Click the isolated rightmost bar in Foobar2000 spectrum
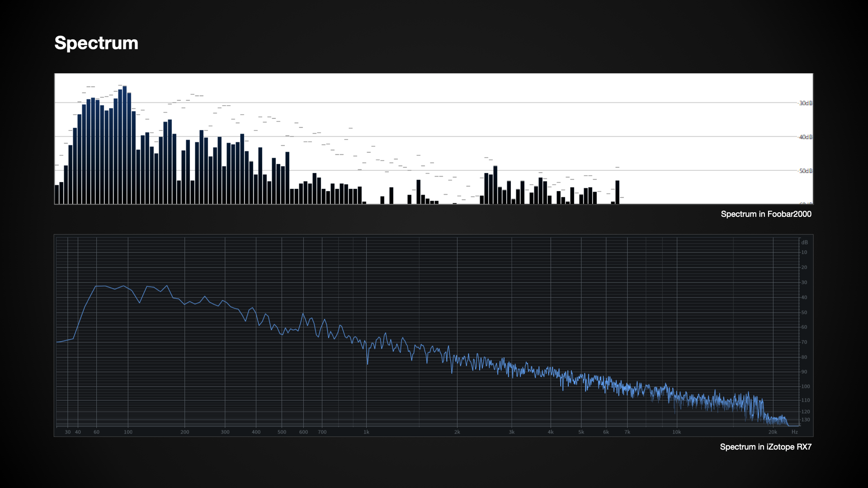The width and height of the screenshot is (868, 488). [617, 192]
